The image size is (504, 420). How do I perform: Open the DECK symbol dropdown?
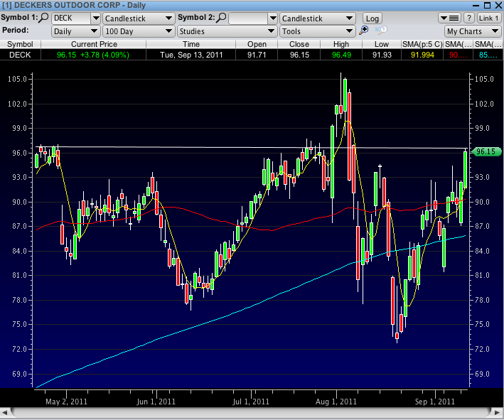(x=95, y=18)
